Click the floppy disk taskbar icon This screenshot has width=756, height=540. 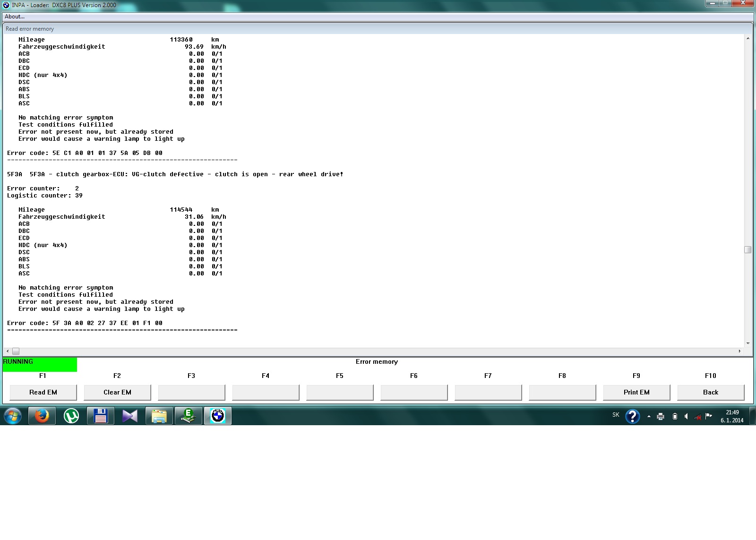(x=101, y=416)
